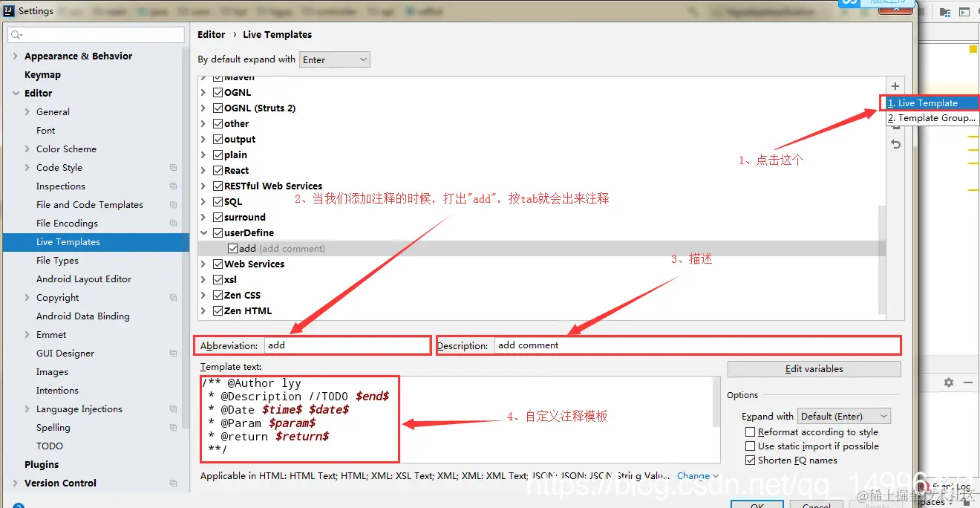Viewport: 980px width, 508px height.
Task: Collapse the Editor settings section
Action: click(16, 94)
